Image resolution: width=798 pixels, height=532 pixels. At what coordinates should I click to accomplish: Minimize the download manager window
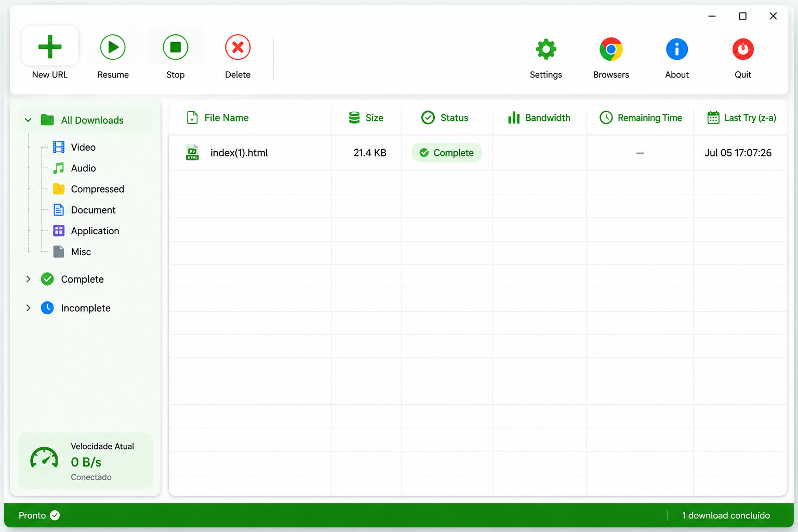(712, 16)
